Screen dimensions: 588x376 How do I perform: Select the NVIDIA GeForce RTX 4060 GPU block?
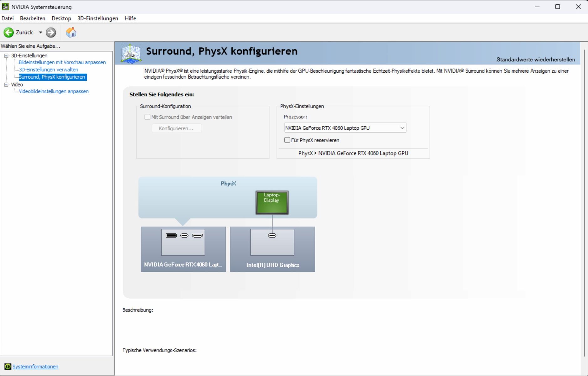tap(183, 249)
